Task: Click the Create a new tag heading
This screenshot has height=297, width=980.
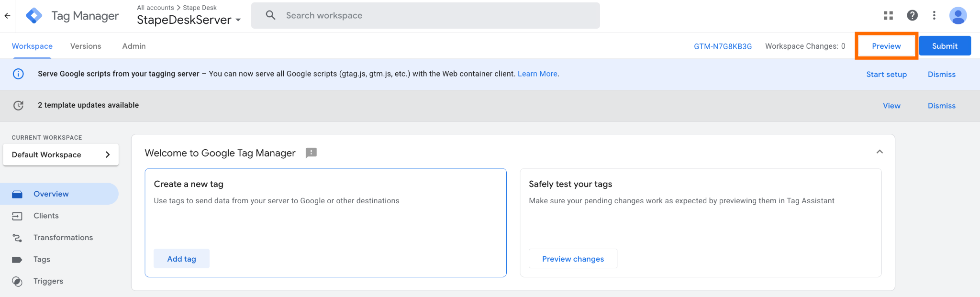Action: 189,184
